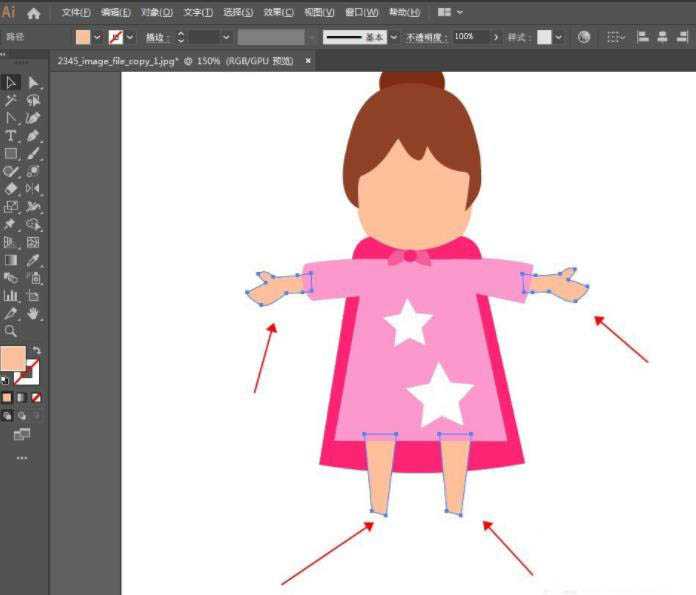This screenshot has height=595, width=696.
Task: Choose the Magic Wand tool
Action: tap(11, 101)
